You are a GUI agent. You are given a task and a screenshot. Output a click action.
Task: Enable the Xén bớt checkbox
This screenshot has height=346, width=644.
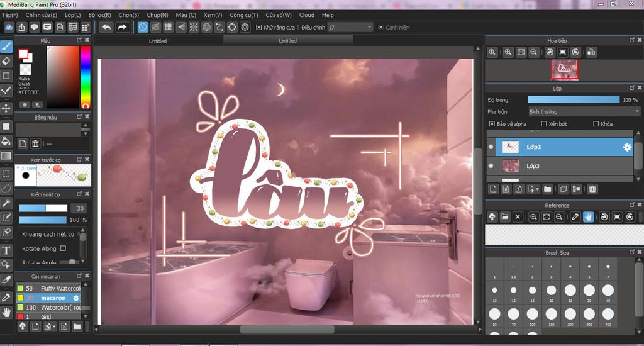tap(544, 124)
